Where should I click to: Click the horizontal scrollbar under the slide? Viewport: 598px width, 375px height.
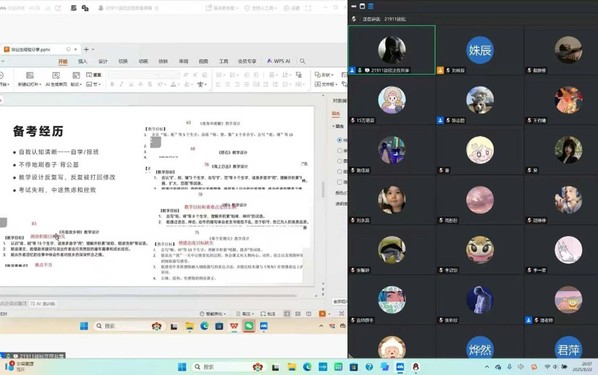point(149,296)
